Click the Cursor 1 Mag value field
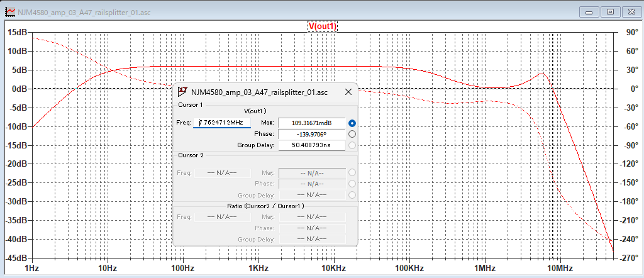 tap(311, 123)
